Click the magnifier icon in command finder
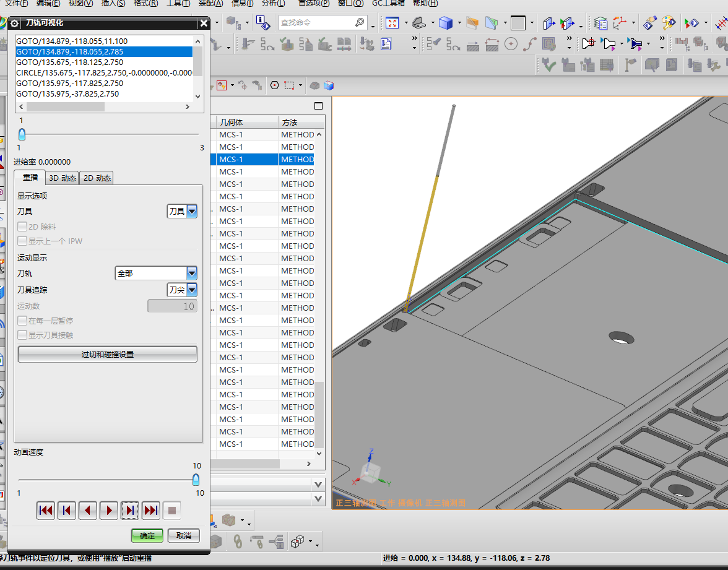This screenshot has width=728, height=570. [x=360, y=23]
